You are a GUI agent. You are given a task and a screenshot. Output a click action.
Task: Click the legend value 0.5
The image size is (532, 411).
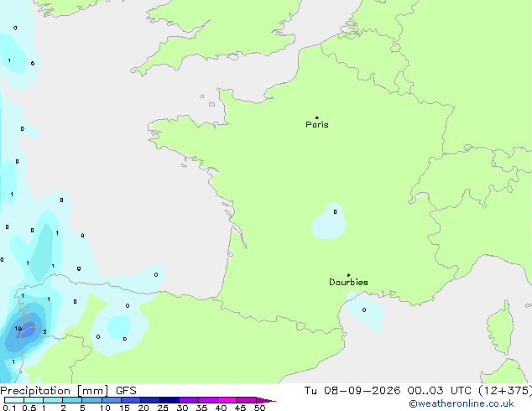coord(29,408)
